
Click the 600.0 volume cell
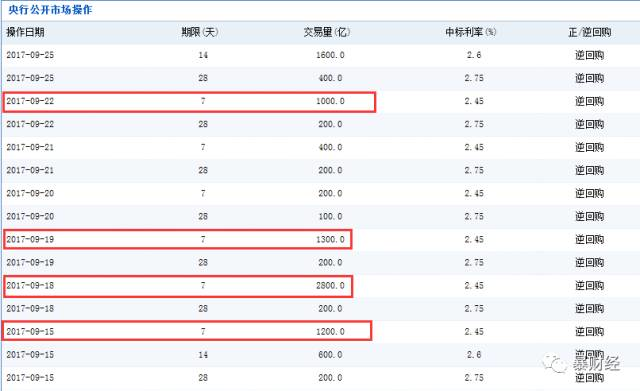pyautogui.click(x=330, y=355)
